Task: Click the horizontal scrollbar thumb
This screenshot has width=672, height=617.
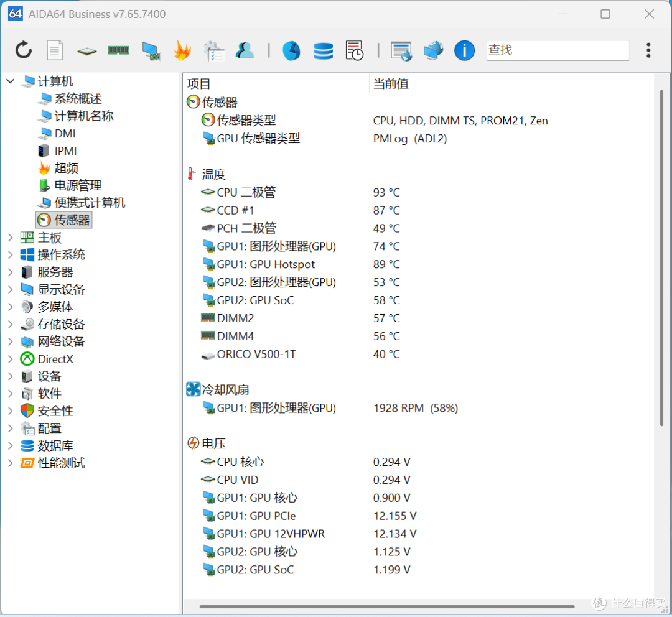Action: [x=386, y=606]
